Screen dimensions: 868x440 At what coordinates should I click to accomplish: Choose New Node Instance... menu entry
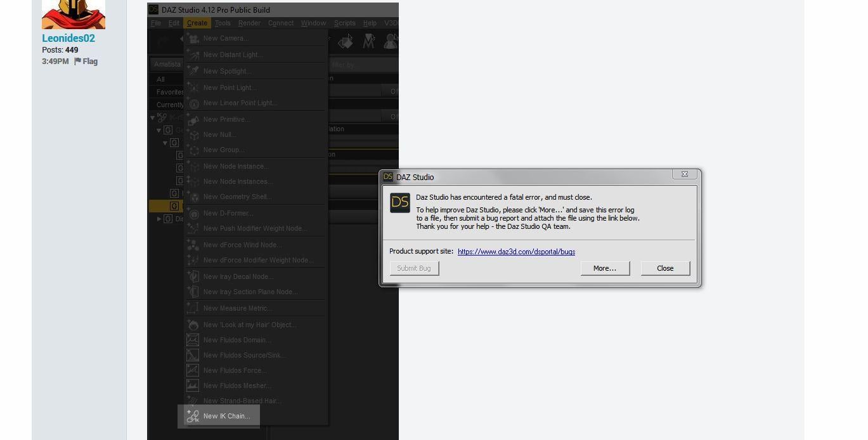point(256,166)
